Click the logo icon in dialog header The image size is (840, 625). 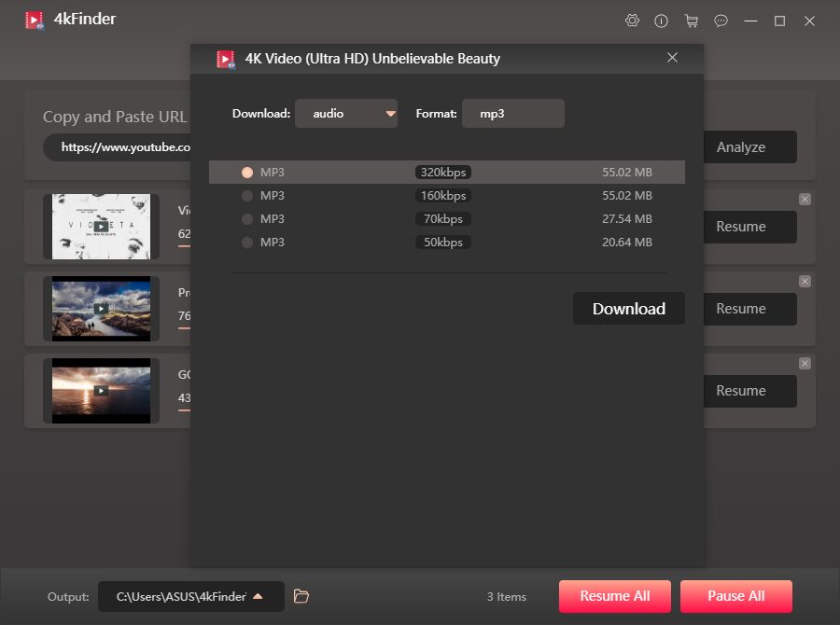[226, 59]
